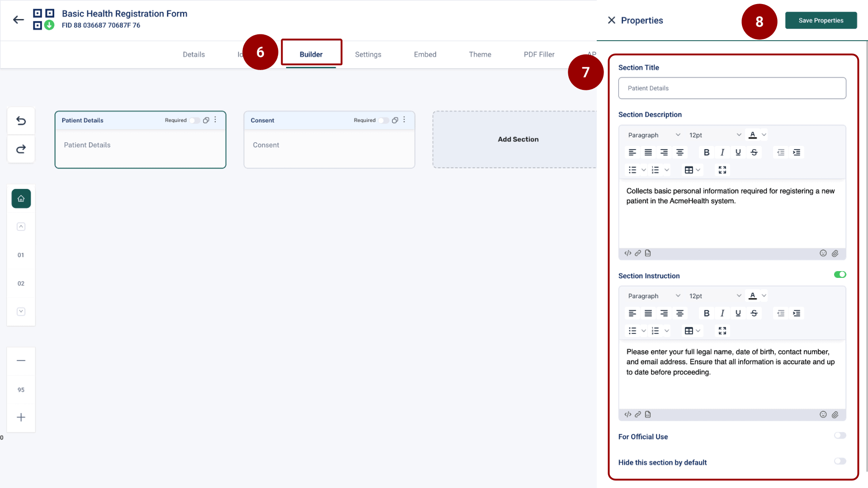Click the home icon in left sidebar
Image resolution: width=868 pixels, height=488 pixels.
[x=21, y=199]
